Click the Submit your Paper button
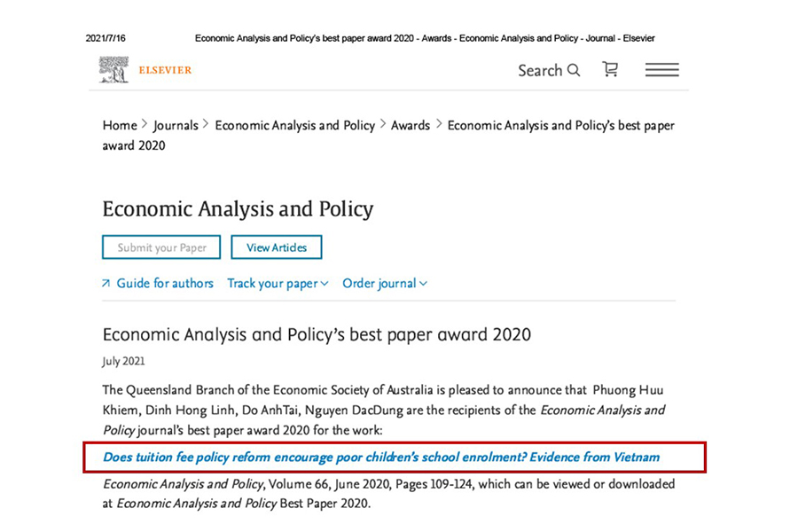The width and height of the screenshot is (798, 532). (x=161, y=247)
